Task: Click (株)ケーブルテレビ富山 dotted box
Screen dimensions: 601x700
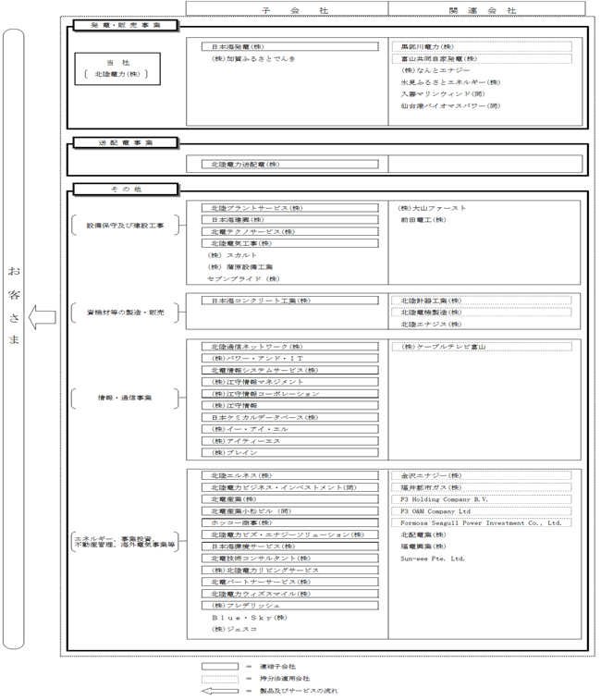Action: click(482, 347)
